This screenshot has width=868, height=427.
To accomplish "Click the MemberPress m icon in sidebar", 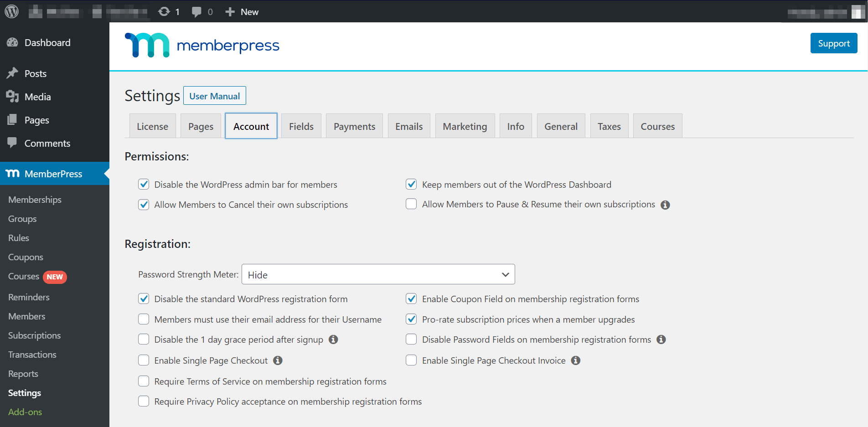I will pyautogui.click(x=12, y=174).
